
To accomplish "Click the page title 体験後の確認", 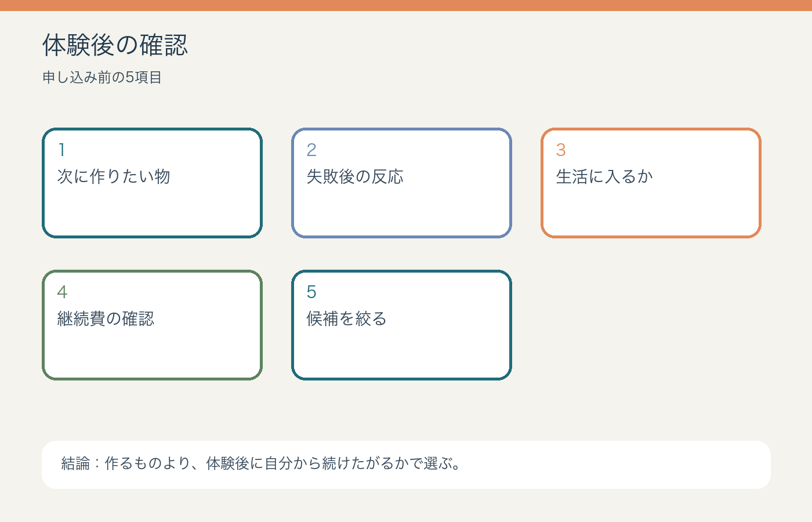I will coord(115,45).
